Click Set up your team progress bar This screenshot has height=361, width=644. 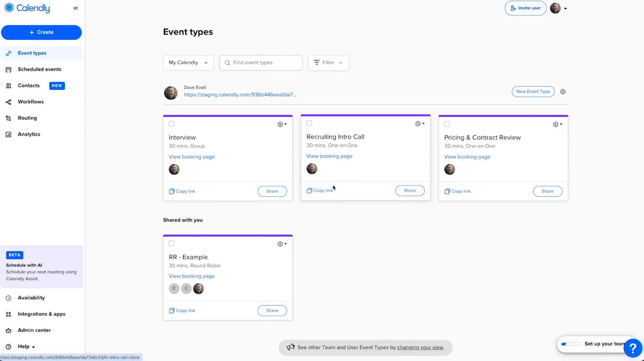click(571, 344)
